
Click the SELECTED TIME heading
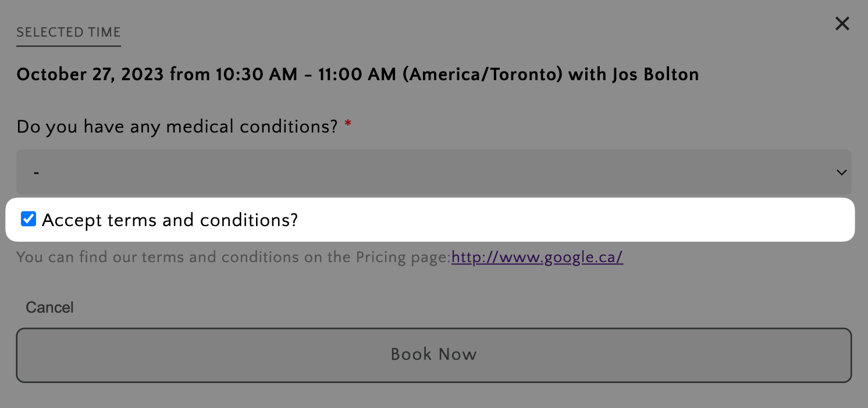[x=68, y=33]
